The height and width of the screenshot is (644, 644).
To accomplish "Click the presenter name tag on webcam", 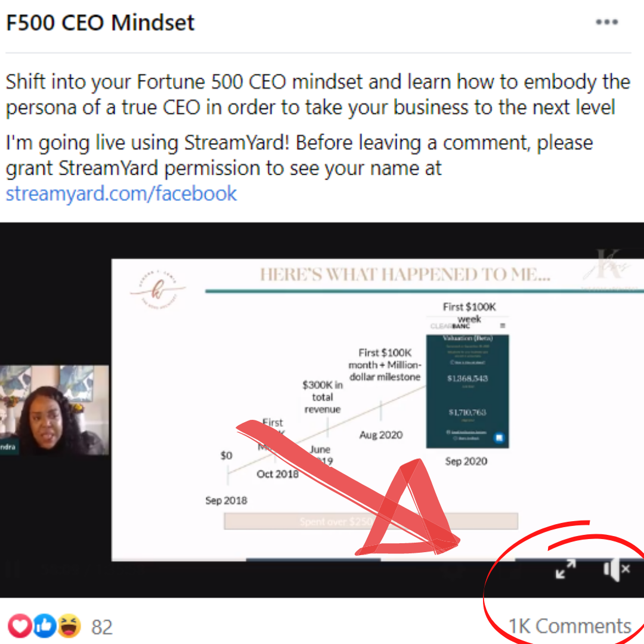I will tap(8, 447).
